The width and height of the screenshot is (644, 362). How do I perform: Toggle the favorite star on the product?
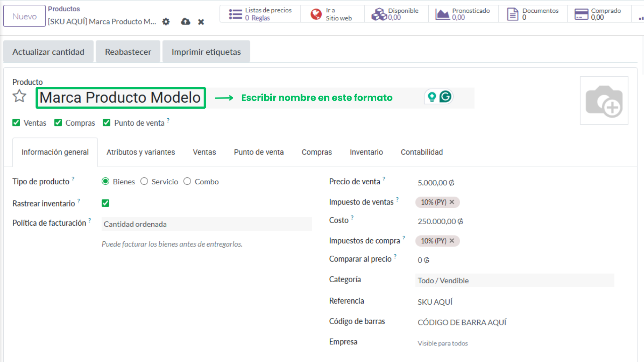pyautogui.click(x=19, y=96)
